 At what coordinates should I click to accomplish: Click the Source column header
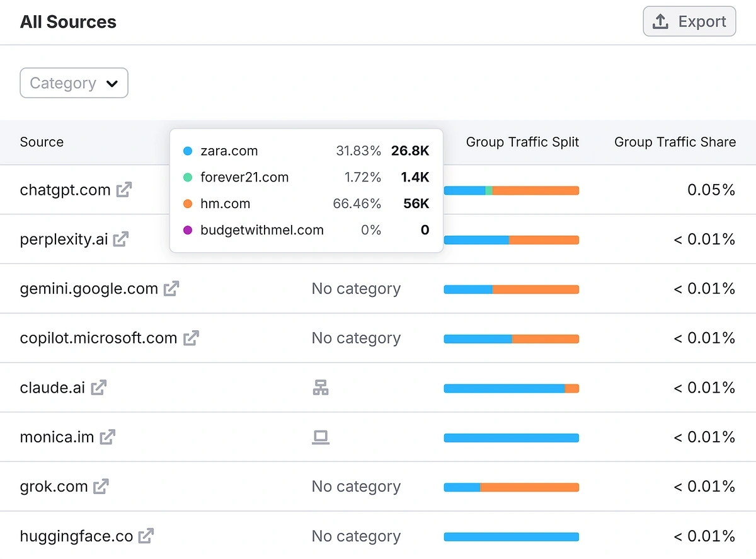[42, 142]
